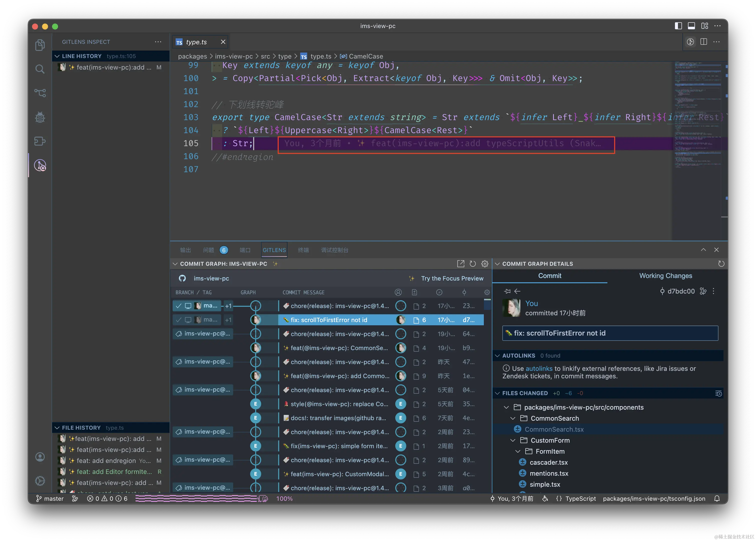Toggle the primary side bar layout button
The image size is (756, 541).
tap(678, 26)
